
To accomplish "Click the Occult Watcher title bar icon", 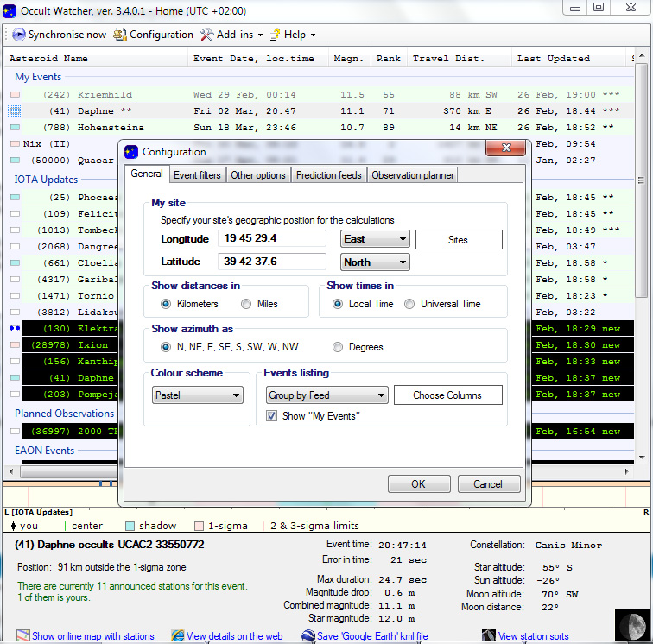I will (x=10, y=11).
